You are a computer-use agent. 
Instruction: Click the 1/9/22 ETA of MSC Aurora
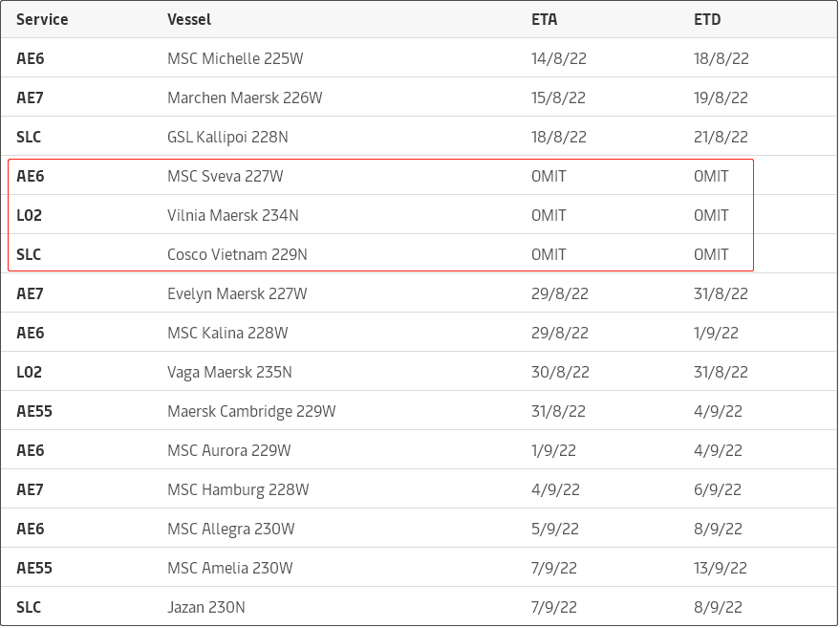click(553, 450)
